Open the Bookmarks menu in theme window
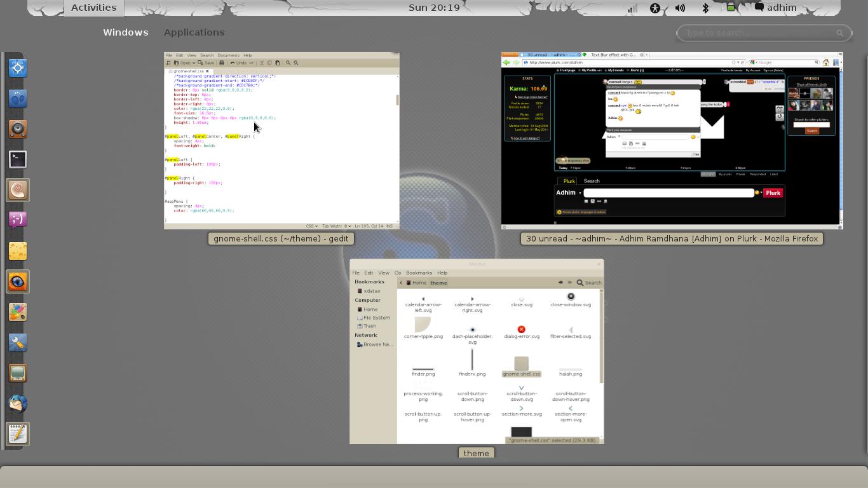This screenshot has width=868, height=488. (419, 273)
